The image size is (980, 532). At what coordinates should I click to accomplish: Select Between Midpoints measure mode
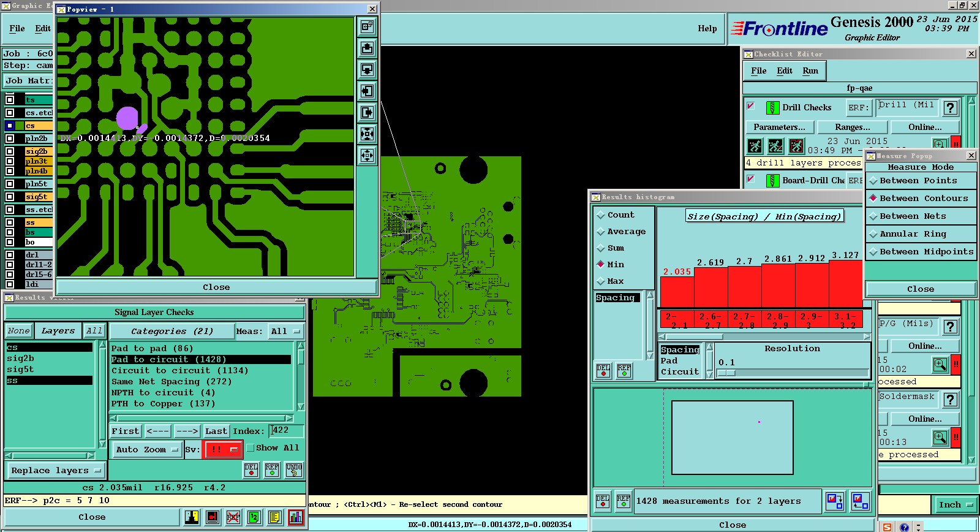[x=921, y=252]
